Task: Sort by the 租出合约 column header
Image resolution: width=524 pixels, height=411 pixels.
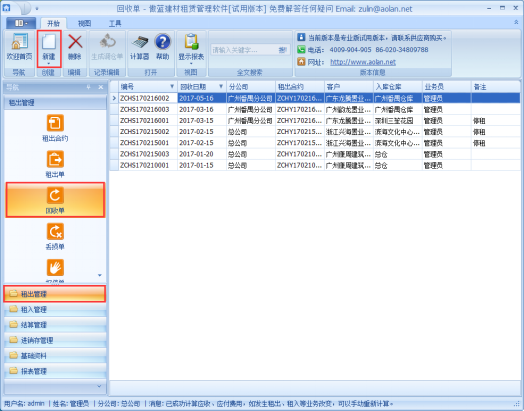Action: (x=300, y=87)
